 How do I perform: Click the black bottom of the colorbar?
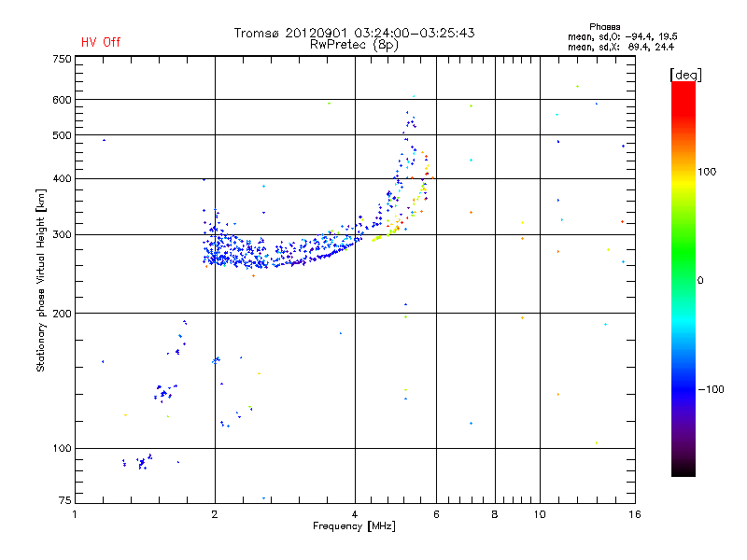click(684, 469)
